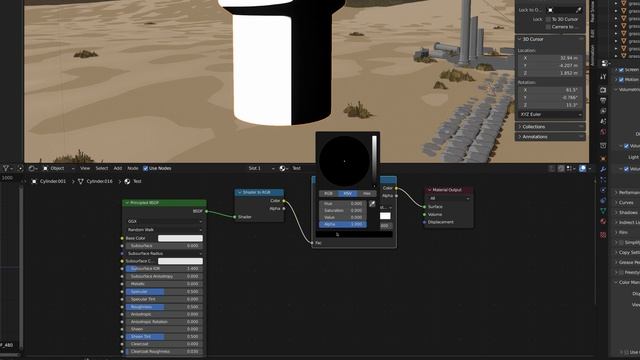The width and height of the screenshot is (640, 360).
Task: Toggle Volumetric Shadows checkbox beside wrench tab
Action: (x=626, y=169)
